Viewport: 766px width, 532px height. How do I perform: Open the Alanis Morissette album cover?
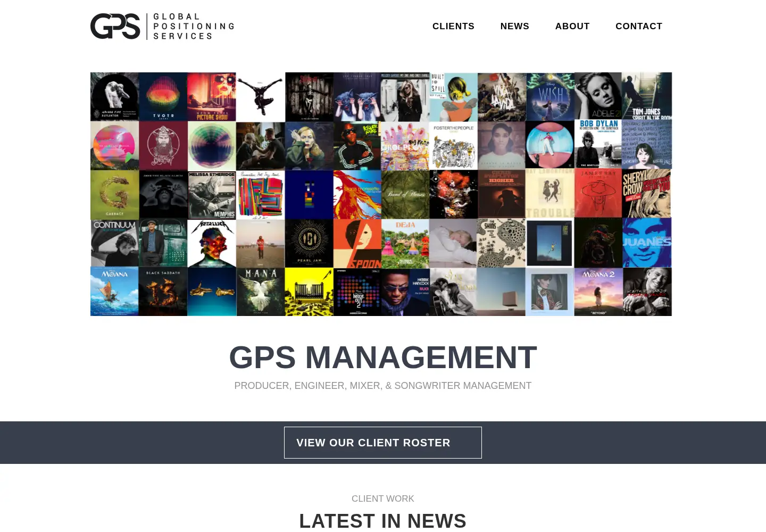coord(357,194)
